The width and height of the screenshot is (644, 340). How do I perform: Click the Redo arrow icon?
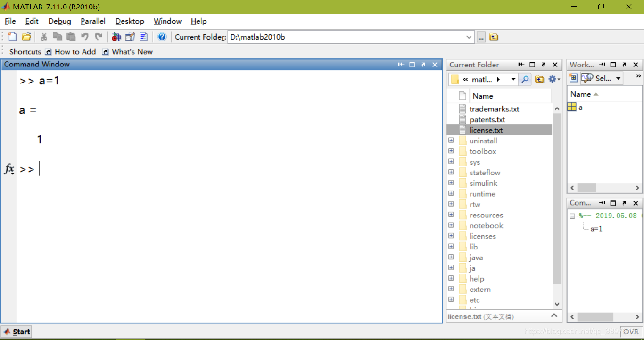[99, 36]
